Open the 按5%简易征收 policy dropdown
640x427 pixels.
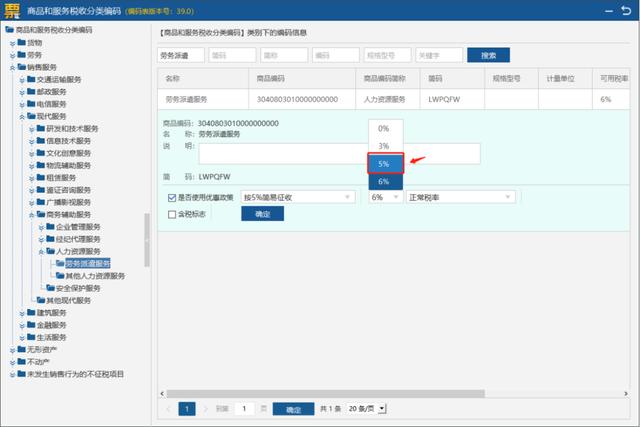point(298,198)
